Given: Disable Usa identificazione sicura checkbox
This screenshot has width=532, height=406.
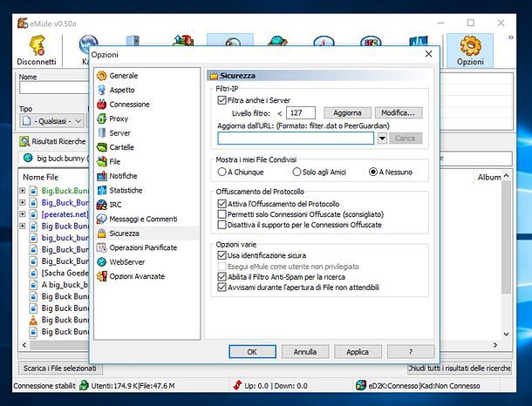Looking at the screenshot, I should tap(222, 255).
